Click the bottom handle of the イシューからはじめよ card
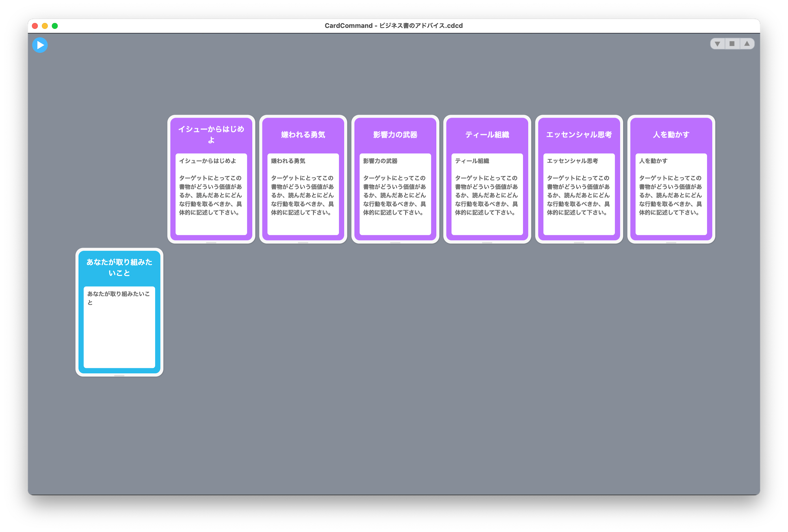This screenshot has height=532, width=788. (211, 242)
